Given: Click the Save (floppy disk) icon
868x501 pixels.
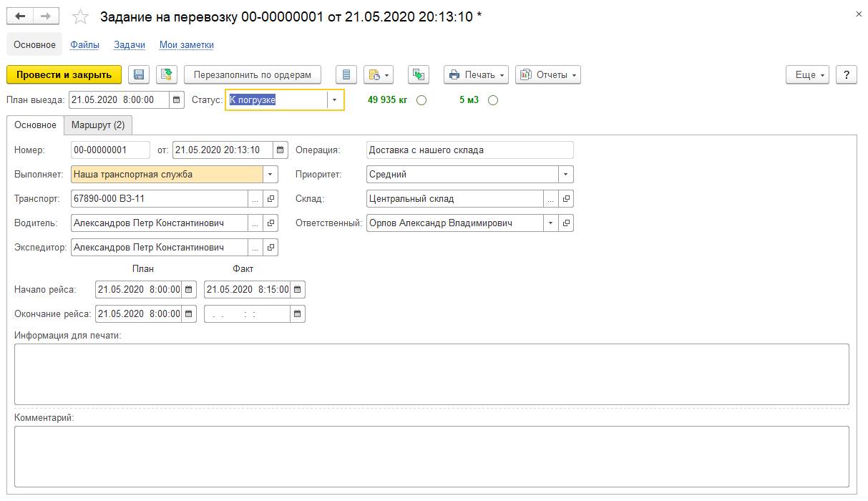Looking at the screenshot, I should (139, 74).
